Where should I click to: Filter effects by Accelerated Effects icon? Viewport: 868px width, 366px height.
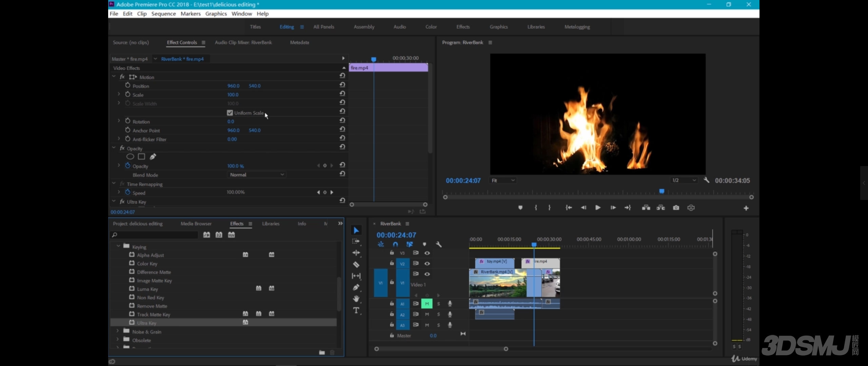tap(206, 235)
